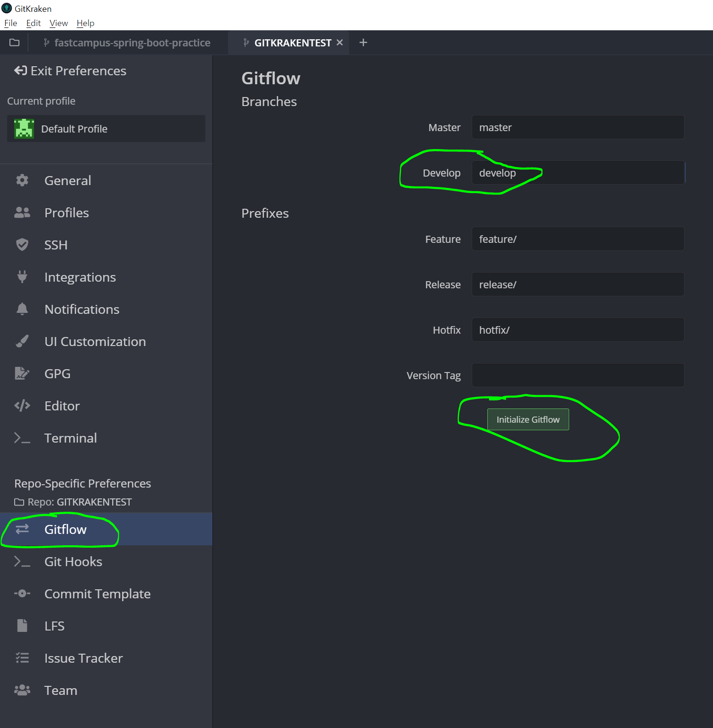Open the File menu

pos(10,23)
